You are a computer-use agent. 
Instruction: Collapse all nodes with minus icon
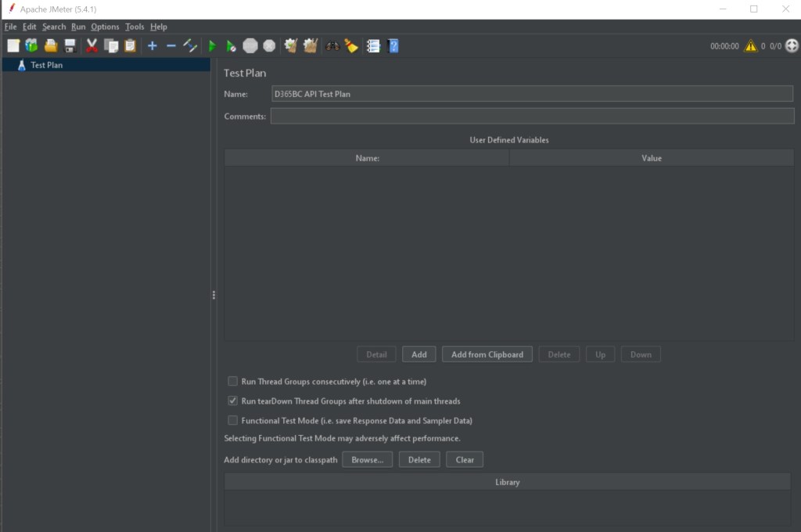point(171,46)
